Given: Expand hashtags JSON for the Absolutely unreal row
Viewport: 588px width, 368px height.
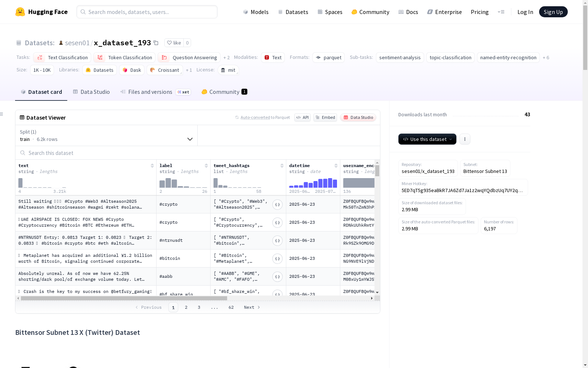Looking at the screenshot, I should pos(277,277).
